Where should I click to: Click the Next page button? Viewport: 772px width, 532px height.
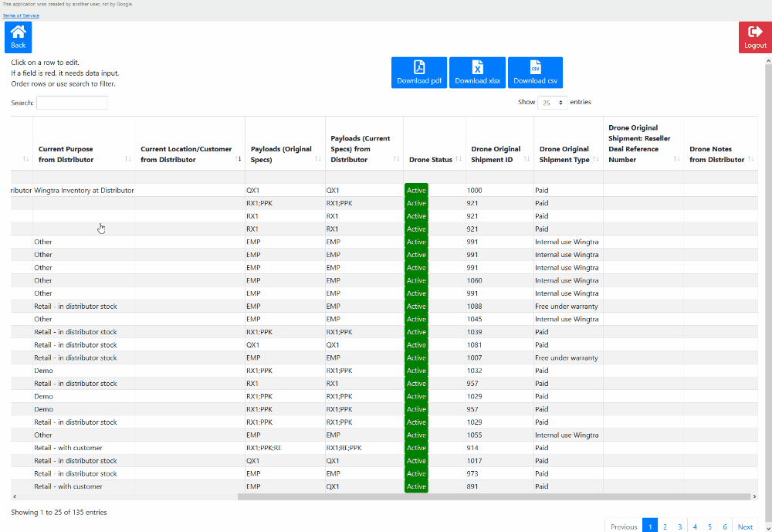[744, 527]
